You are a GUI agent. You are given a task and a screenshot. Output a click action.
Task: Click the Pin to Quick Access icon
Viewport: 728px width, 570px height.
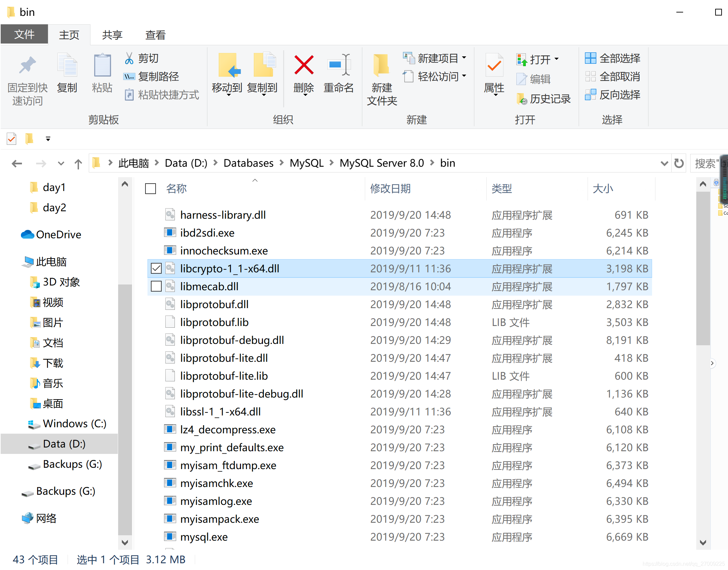click(27, 65)
